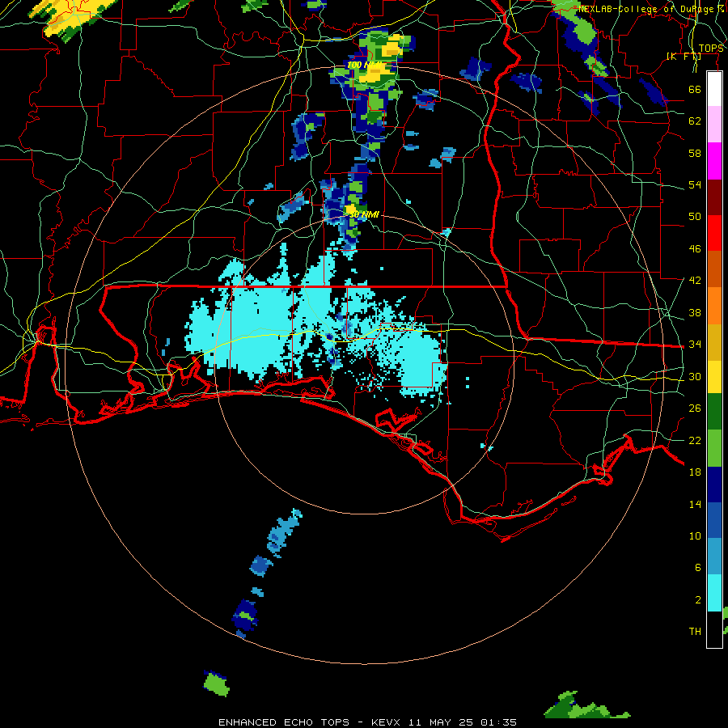Click the '10' legend value

pos(695,536)
